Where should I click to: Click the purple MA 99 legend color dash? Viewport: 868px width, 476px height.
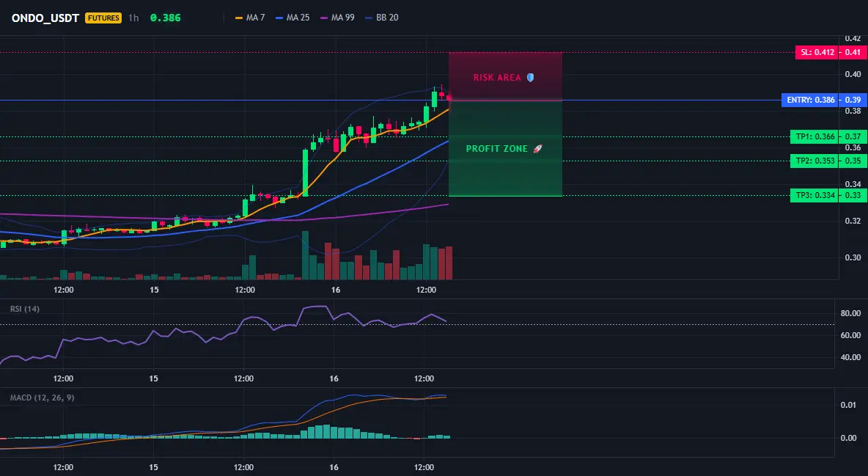324,18
